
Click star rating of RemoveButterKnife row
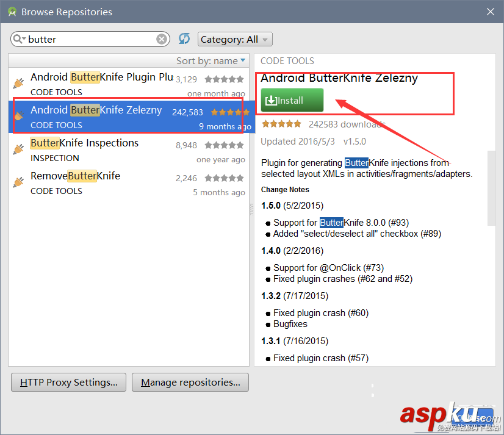(225, 178)
